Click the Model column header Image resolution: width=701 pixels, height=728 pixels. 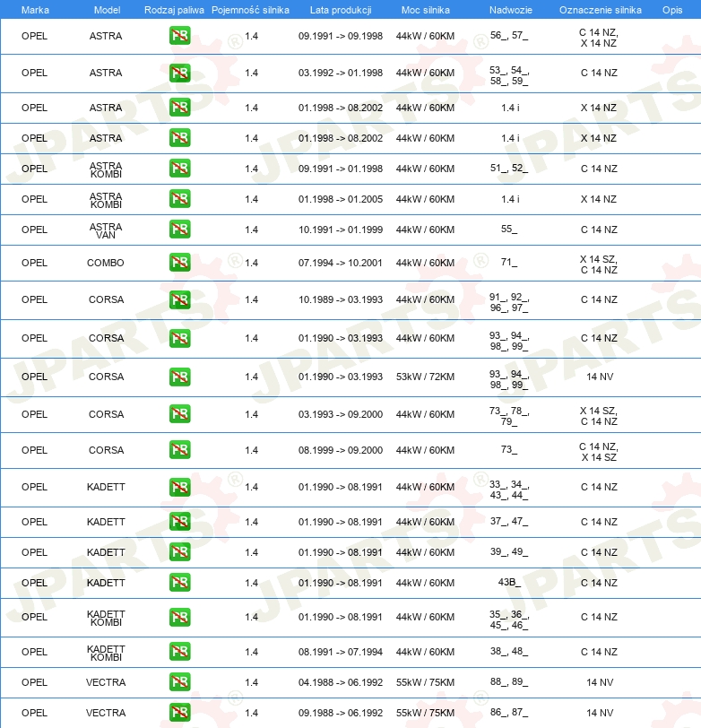(x=107, y=10)
